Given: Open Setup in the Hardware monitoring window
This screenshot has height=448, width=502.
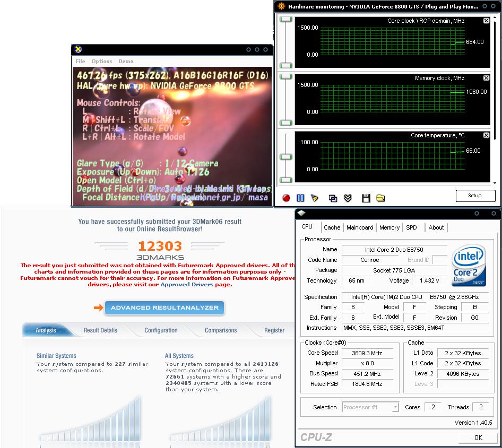Looking at the screenshot, I should (x=475, y=196).
